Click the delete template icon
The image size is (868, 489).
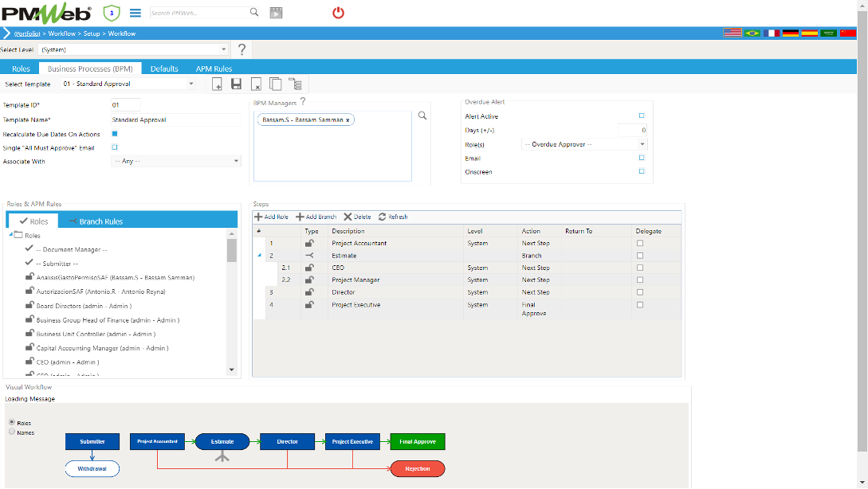256,84
